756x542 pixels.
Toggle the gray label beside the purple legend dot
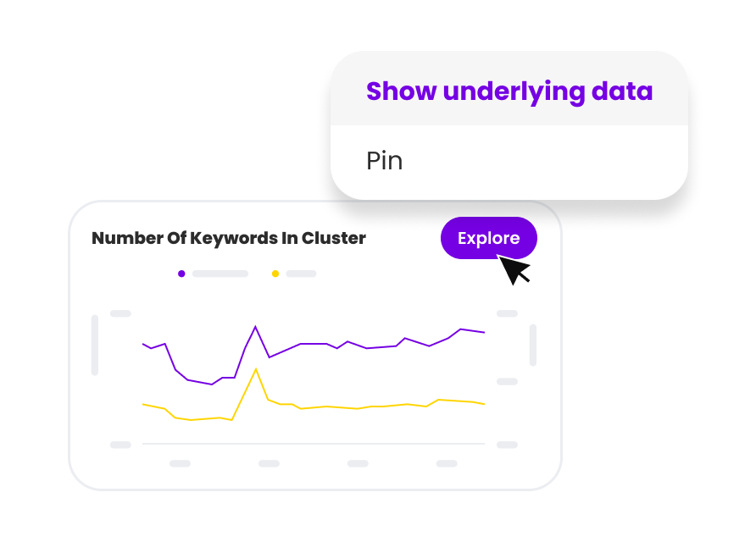220,274
